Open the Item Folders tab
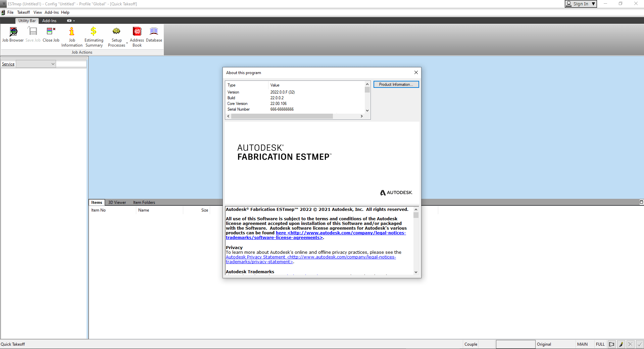Image resolution: width=644 pixels, height=349 pixels. 144,202
